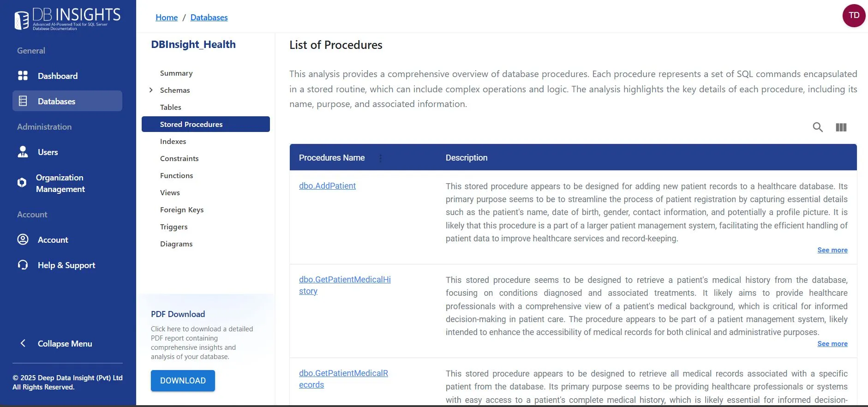
Task: Open the column visibility icon
Action: (x=841, y=127)
